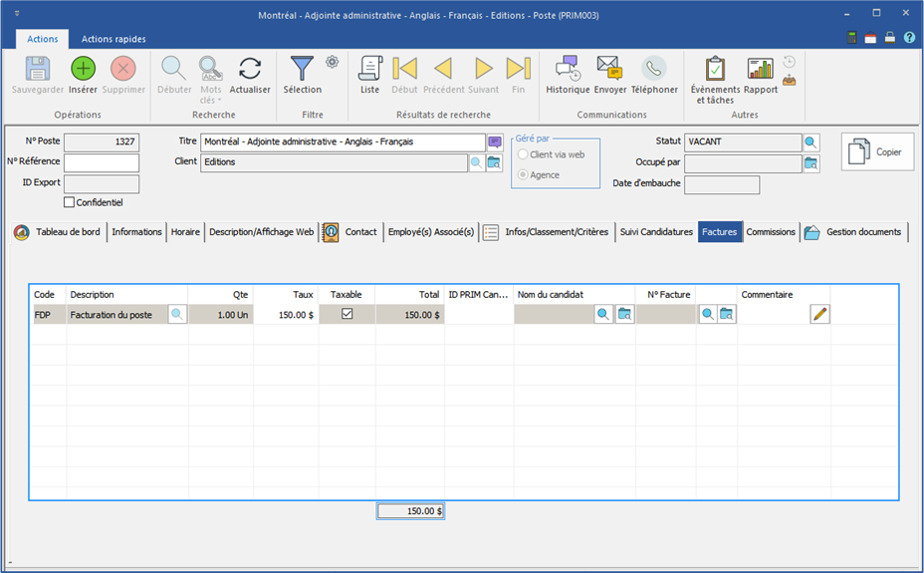
Task: Click the Envoyer envelope icon
Action: tap(610, 69)
